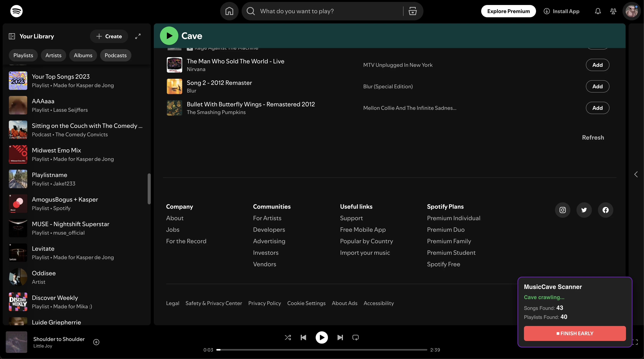The width and height of the screenshot is (644, 359).
Task: Open Cookie Settings link
Action: coord(306,303)
